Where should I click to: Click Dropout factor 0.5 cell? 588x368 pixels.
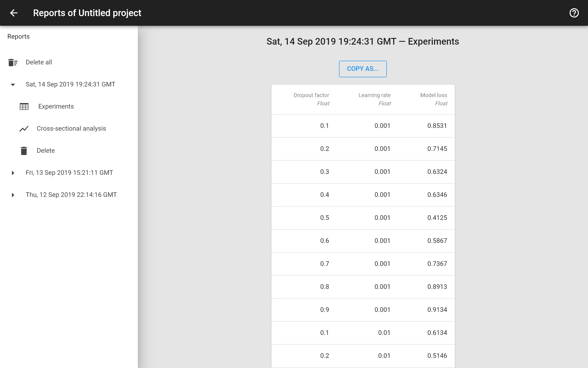pos(324,218)
